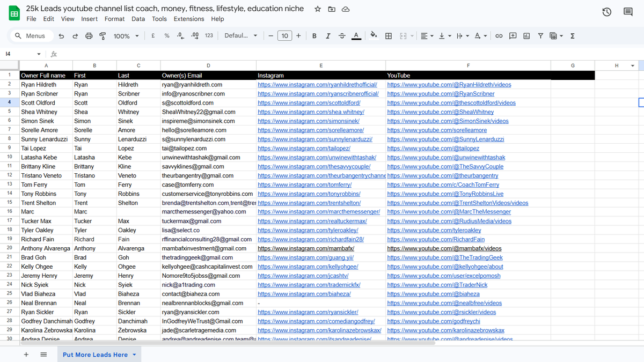Open the version history clock icon
644x362 pixels.
(607, 12)
